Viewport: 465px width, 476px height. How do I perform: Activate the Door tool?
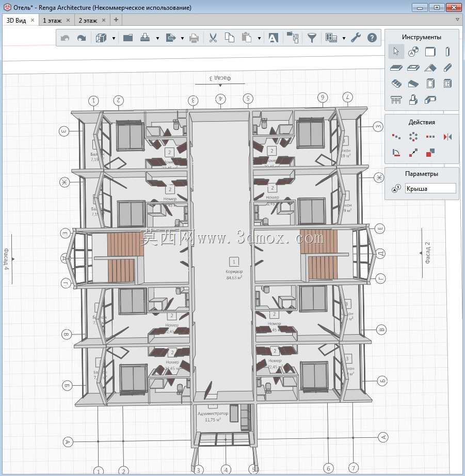tap(430, 84)
